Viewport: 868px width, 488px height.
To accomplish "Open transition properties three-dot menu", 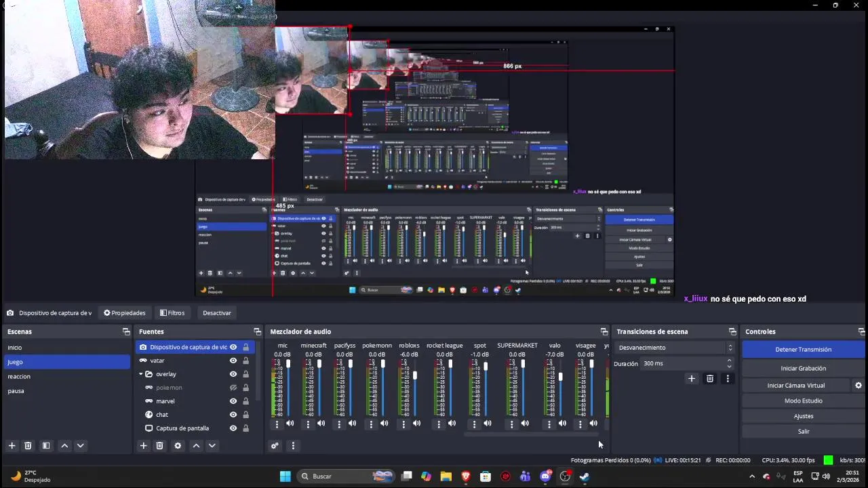I will 728,378.
